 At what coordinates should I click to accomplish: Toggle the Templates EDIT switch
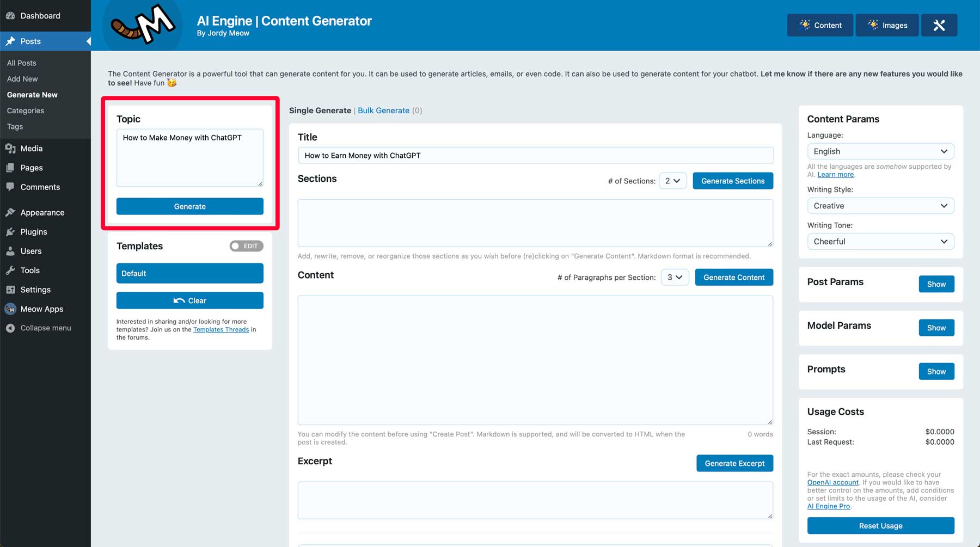tap(246, 246)
